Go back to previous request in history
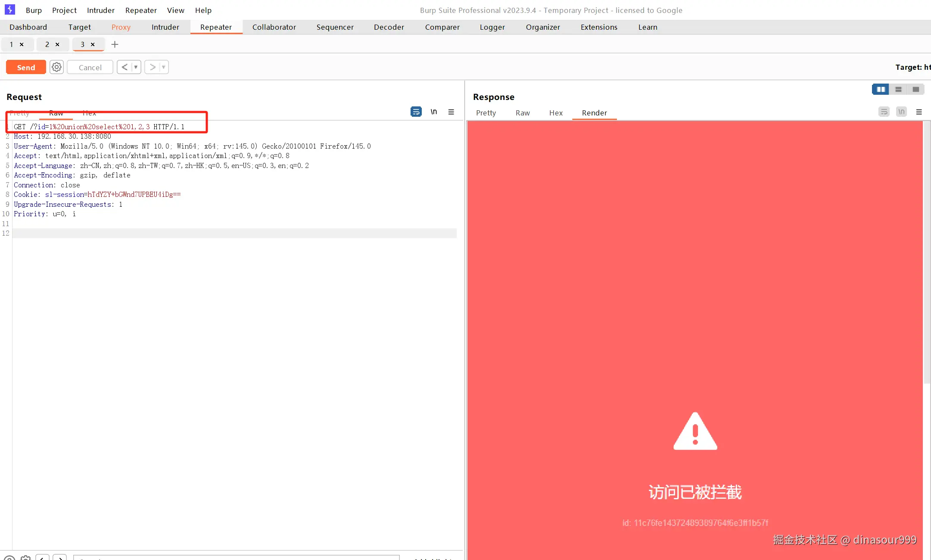 pyautogui.click(x=124, y=67)
